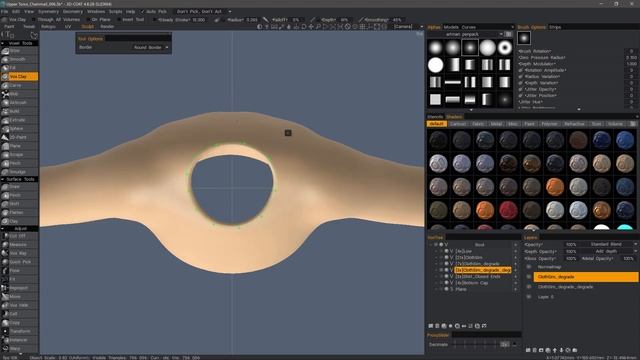Select the Move tool
This screenshot has height=360, width=640.
[x=20, y=296]
